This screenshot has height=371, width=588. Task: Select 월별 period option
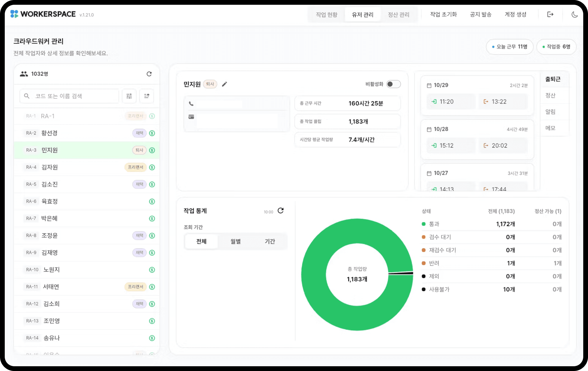pyautogui.click(x=235, y=241)
